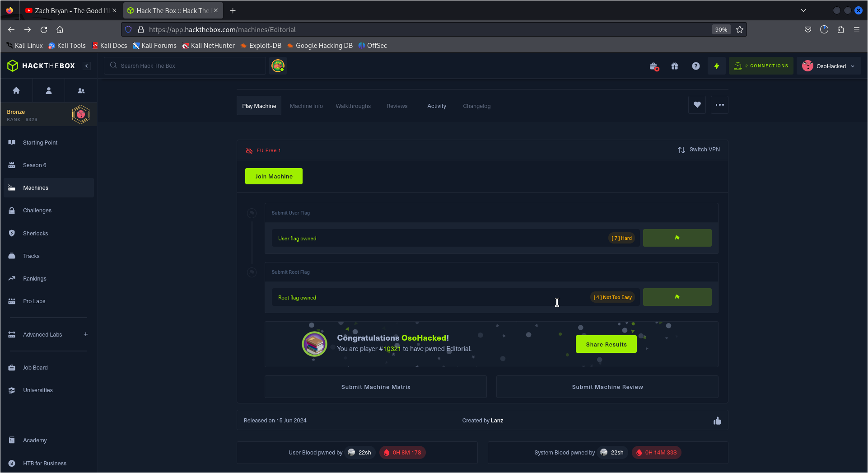This screenshot has height=473, width=868.
Task: Open Starting Point in the sidebar
Action: click(x=49, y=143)
